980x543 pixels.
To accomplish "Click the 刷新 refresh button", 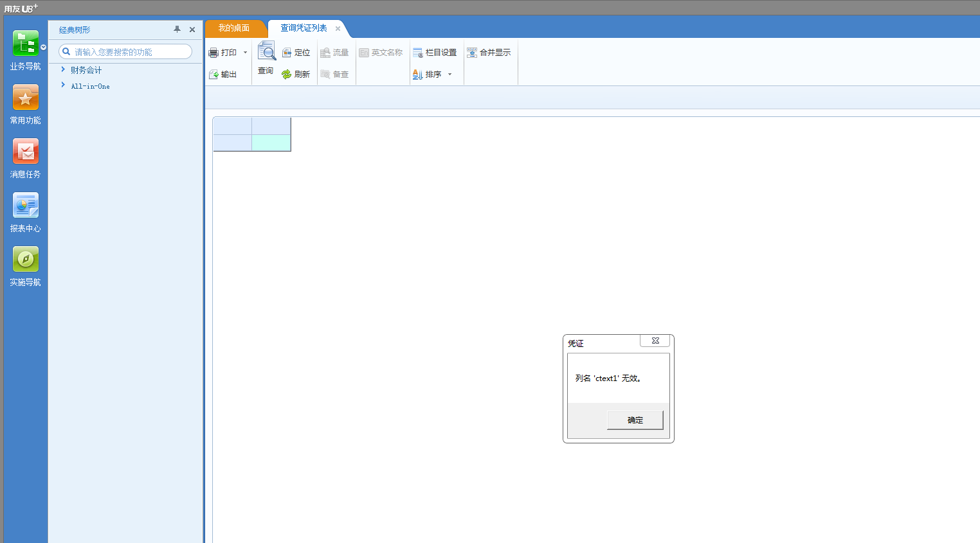I will pyautogui.click(x=296, y=75).
